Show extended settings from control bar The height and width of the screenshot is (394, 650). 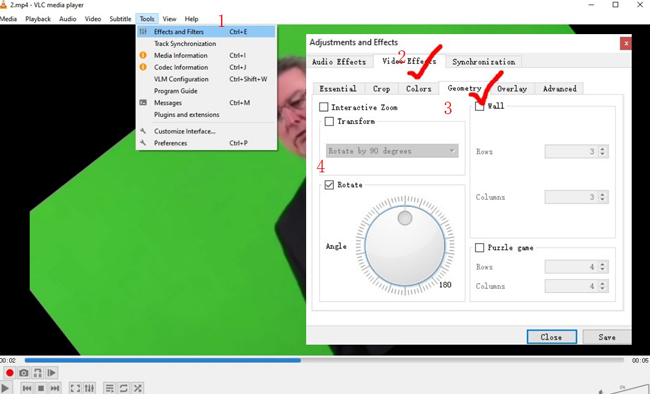tap(90, 388)
